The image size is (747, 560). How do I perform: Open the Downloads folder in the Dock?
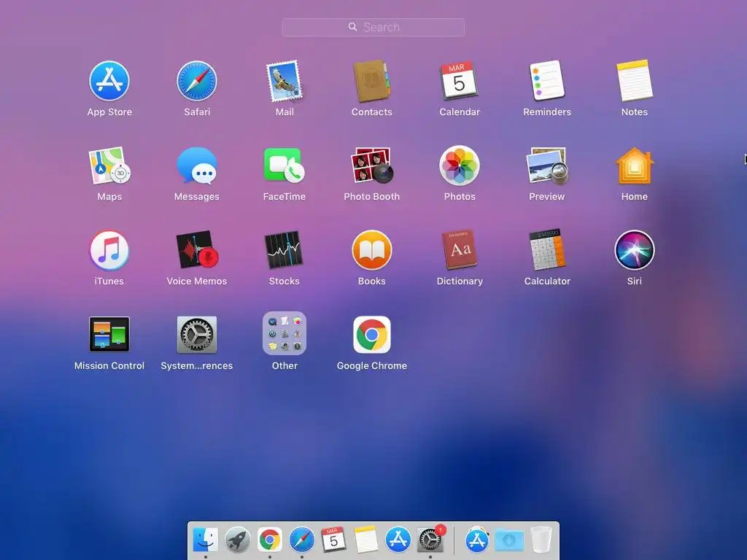pyautogui.click(x=508, y=540)
